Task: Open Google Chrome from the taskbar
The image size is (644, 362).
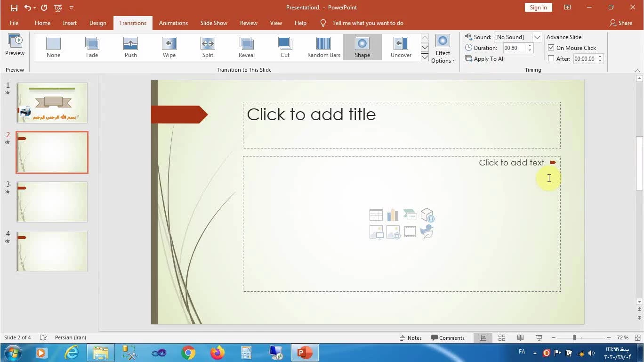Action: [x=188, y=353]
